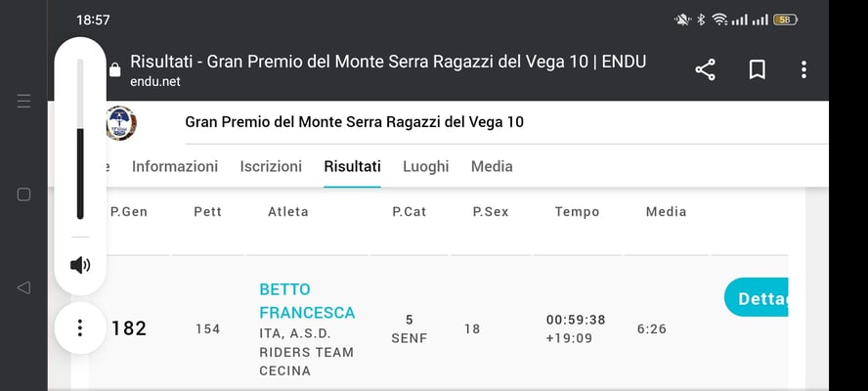Viewport: 868px width, 391px height.
Task: Switch to the Informazioni tab
Action: 175,166
